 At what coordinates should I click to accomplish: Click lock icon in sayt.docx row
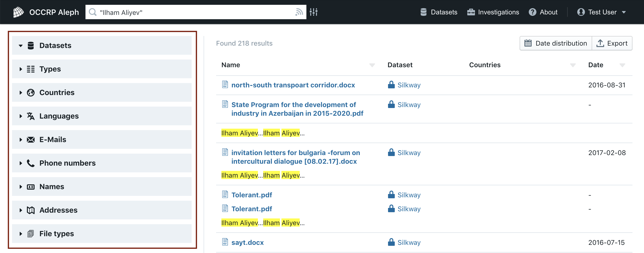tap(391, 242)
